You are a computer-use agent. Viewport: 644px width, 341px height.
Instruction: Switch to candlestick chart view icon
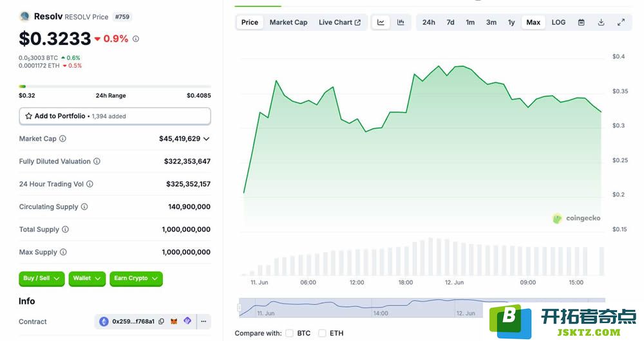coord(401,22)
